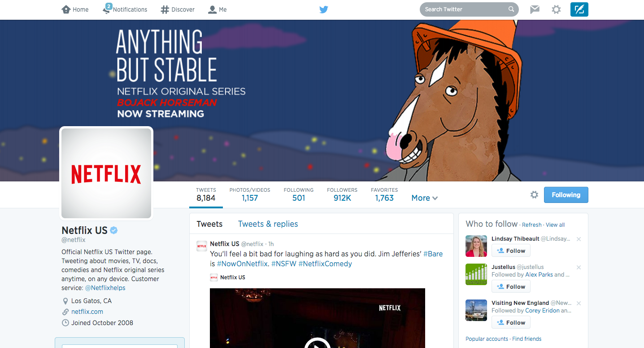The width and height of the screenshot is (644, 348).
Task: Open the Discover tab
Action: [x=178, y=9]
